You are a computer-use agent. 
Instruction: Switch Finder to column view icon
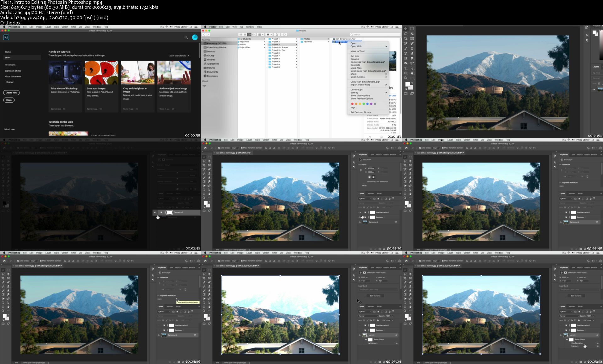pos(249,35)
